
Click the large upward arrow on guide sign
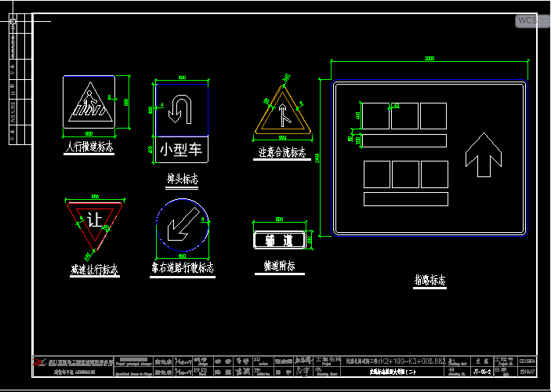[484, 154]
